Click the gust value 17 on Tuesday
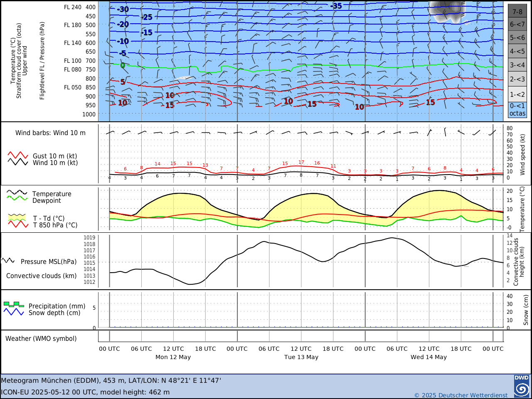This screenshot has width=532, height=399. (x=301, y=163)
